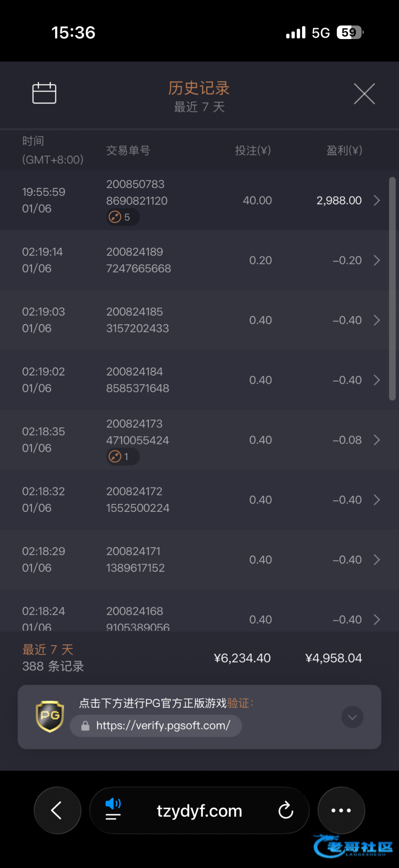This screenshot has width=399, height=868.
Task: Expand the 02:19:14 bet record chevron
Action: click(377, 260)
